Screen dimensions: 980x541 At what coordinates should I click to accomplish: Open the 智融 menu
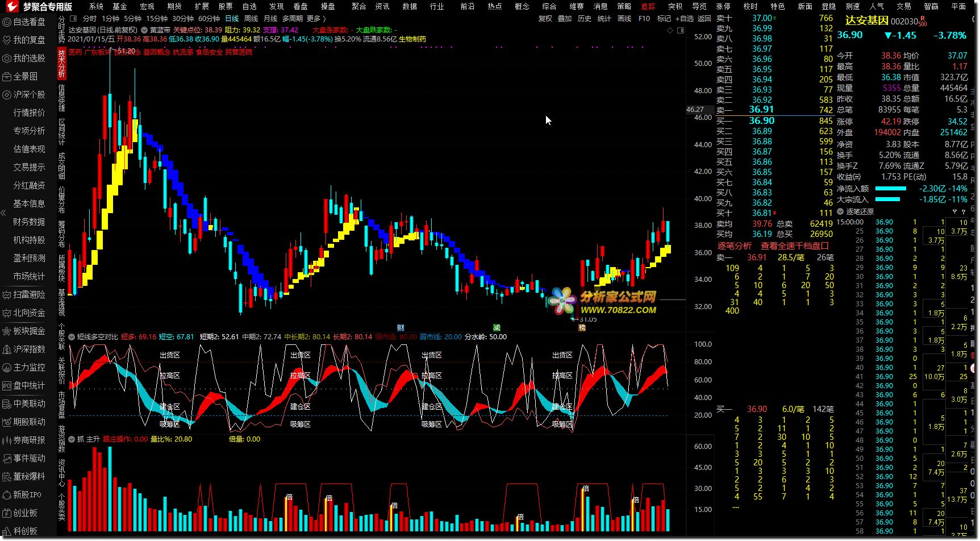931,6
